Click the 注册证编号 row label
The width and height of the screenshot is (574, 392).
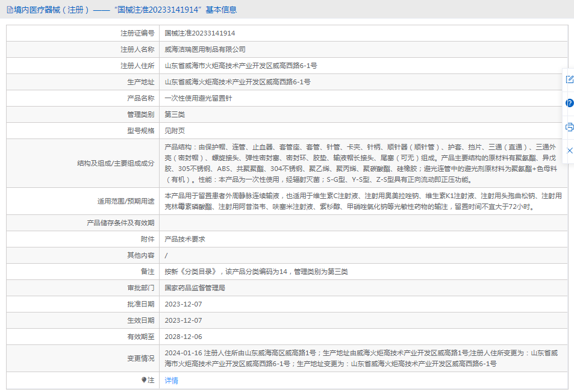138,33
